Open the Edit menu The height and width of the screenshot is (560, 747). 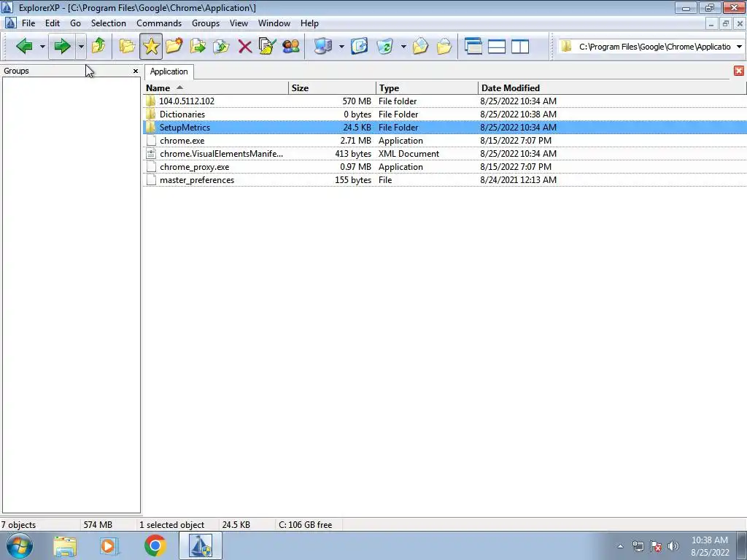(53, 23)
